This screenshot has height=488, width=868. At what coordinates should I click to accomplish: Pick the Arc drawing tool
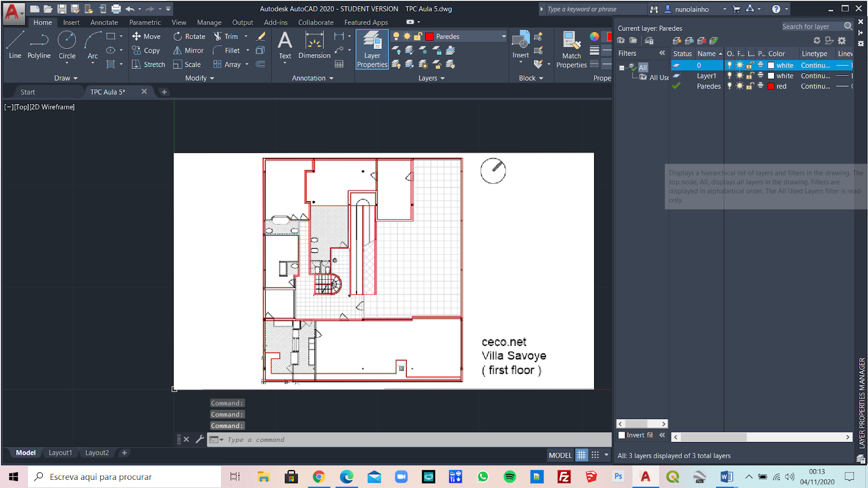(x=93, y=45)
